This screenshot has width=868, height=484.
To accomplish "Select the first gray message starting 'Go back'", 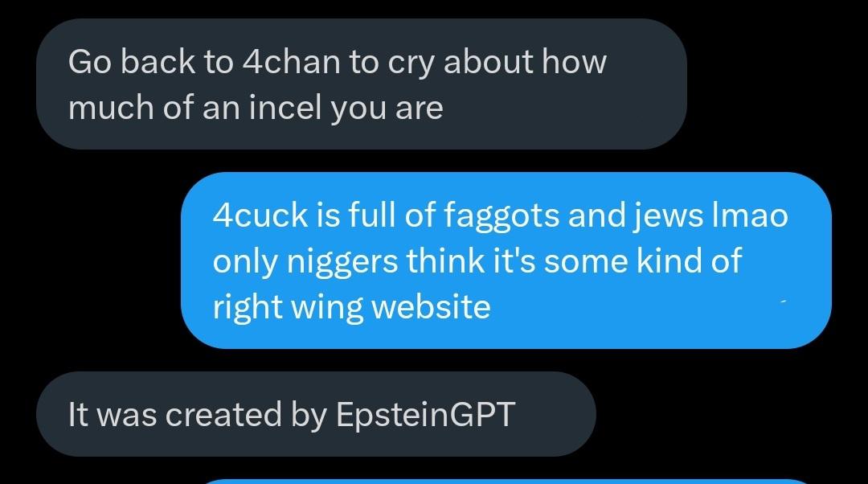I will tap(362, 84).
